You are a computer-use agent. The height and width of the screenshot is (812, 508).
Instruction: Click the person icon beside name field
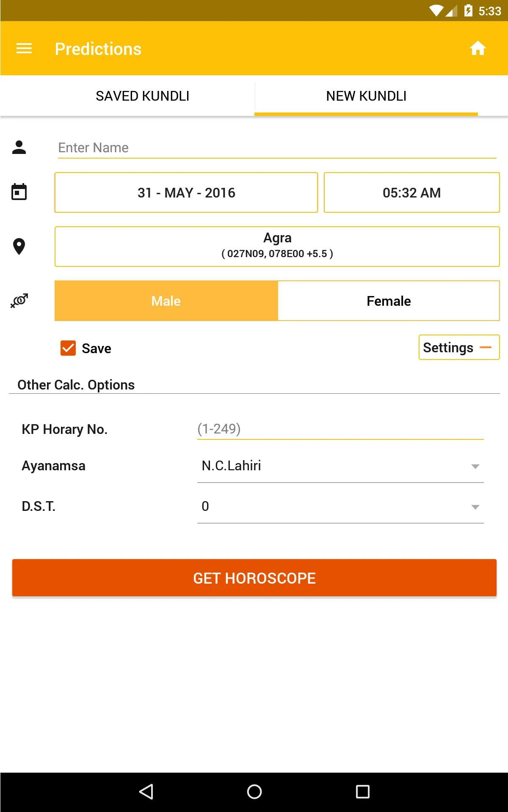pyautogui.click(x=19, y=148)
